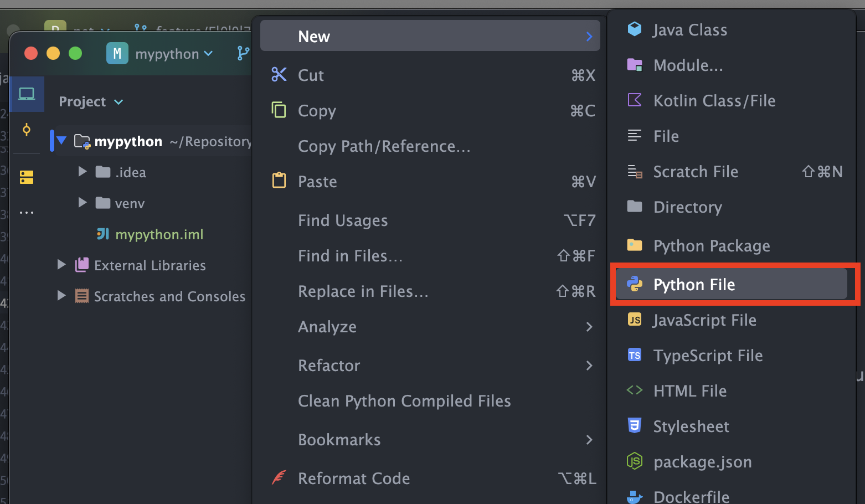865x504 pixels.
Task: Choose Replace in Files…
Action: pyautogui.click(x=363, y=291)
